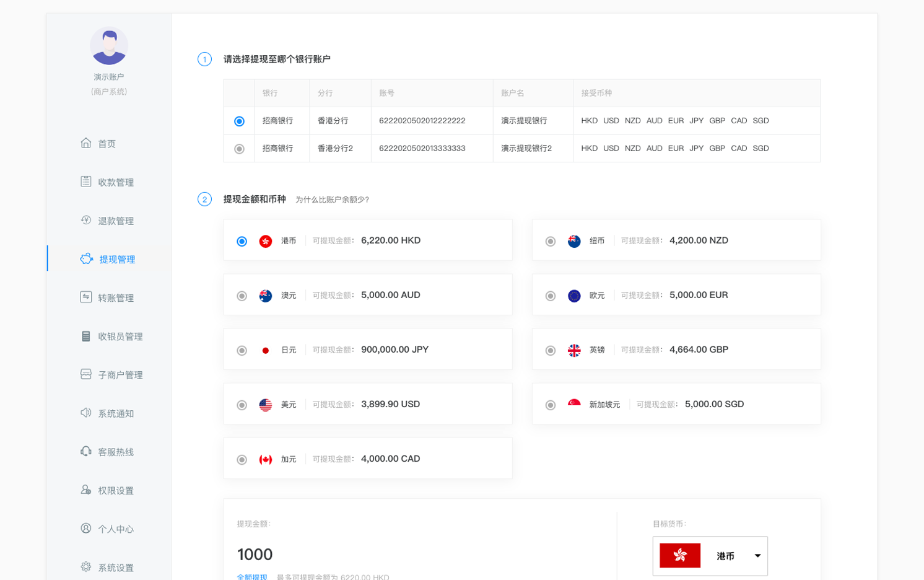Click the New Zealand flag in 纽币 card
The width and height of the screenshot is (924, 580).
(x=574, y=241)
